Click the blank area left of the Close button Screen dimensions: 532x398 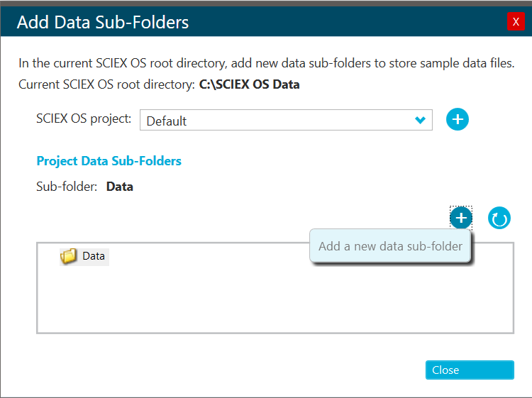pyautogui.click(x=248, y=370)
